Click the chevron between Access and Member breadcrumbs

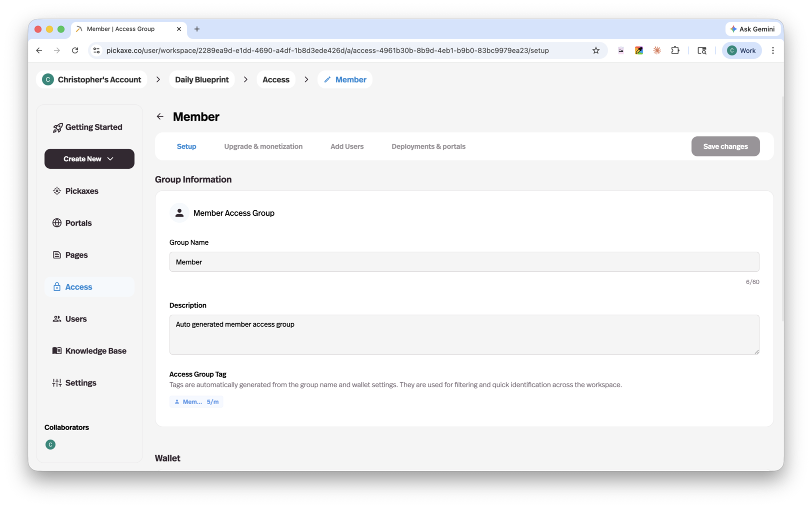point(306,79)
